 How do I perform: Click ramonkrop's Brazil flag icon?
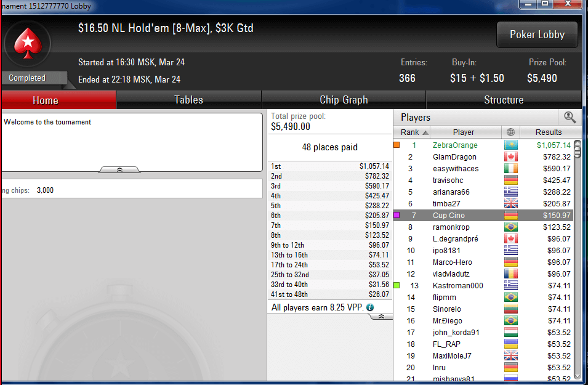click(511, 227)
